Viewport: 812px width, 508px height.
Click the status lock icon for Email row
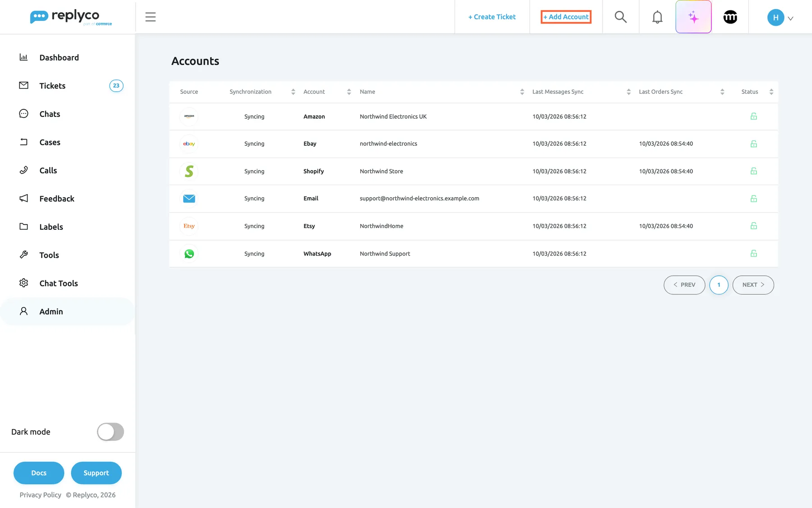click(x=753, y=199)
